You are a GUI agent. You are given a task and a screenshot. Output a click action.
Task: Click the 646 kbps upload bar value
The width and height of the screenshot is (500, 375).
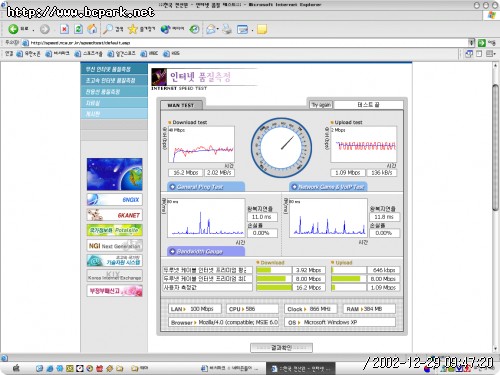pyautogui.click(x=383, y=270)
